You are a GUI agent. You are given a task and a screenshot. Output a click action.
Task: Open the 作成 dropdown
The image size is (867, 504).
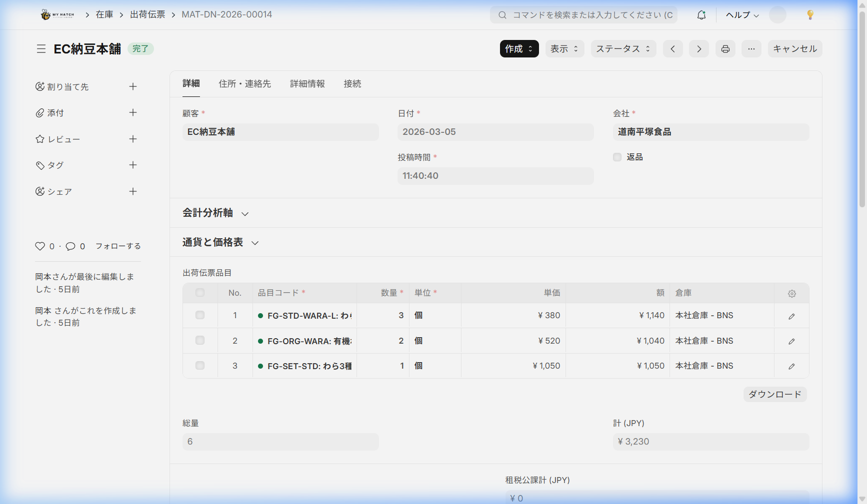[519, 49]
